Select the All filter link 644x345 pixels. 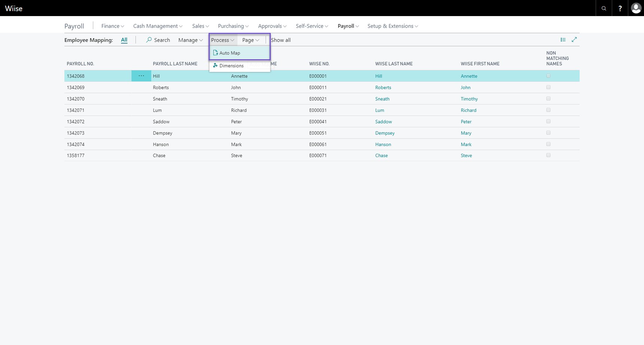click(x=124, y=40)
